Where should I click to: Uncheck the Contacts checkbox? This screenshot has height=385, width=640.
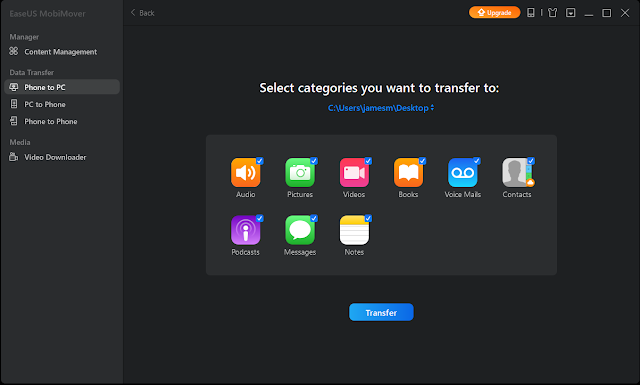coord(531,161)
